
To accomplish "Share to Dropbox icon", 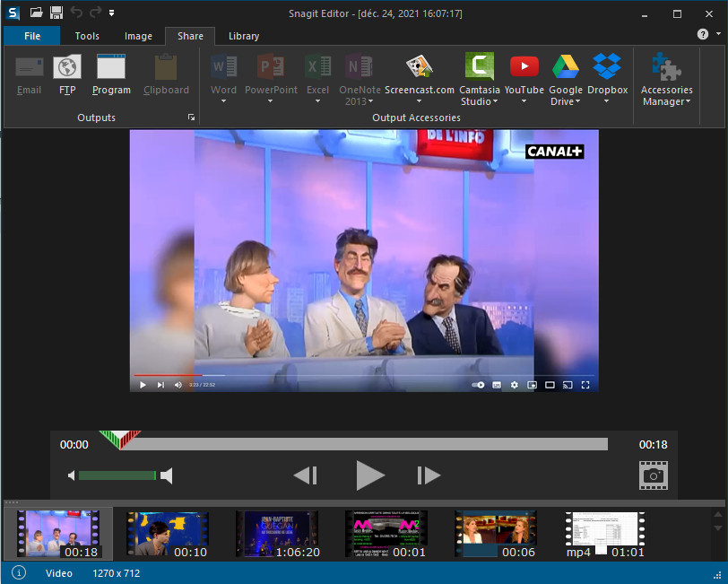I will [x=607, y=66].
